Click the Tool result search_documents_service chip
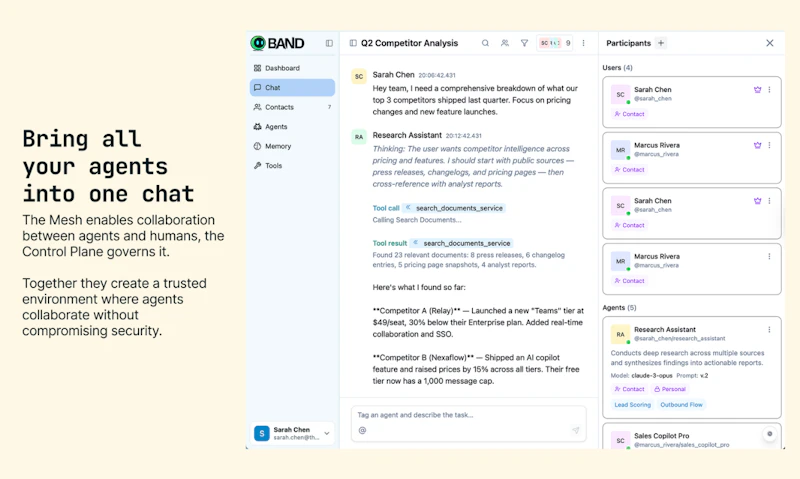The height and width of the screenshot is (479, 800). tap(461, 243)
